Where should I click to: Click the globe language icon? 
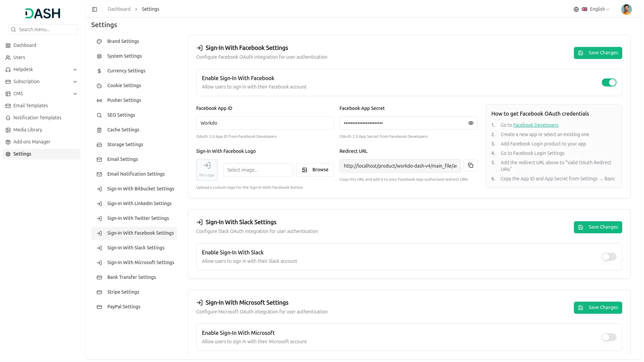(x=576, y=9)
